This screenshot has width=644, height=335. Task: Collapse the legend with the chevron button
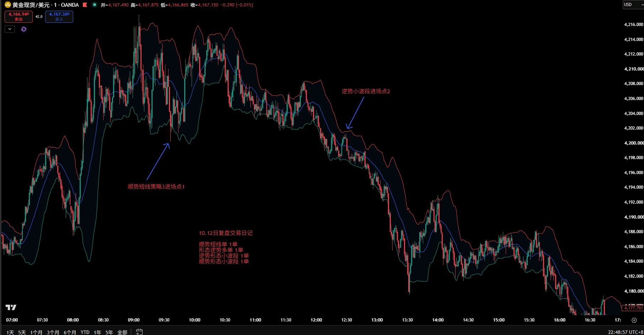10,29
